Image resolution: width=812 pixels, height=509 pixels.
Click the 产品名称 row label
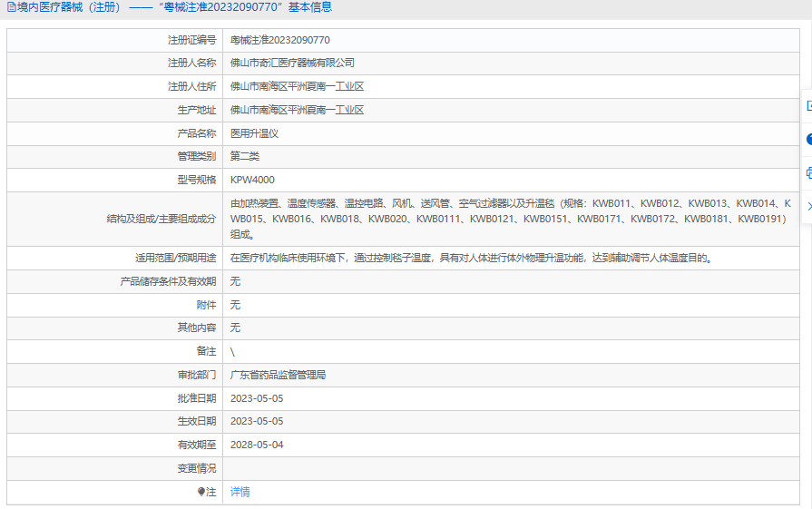point(197,133)
